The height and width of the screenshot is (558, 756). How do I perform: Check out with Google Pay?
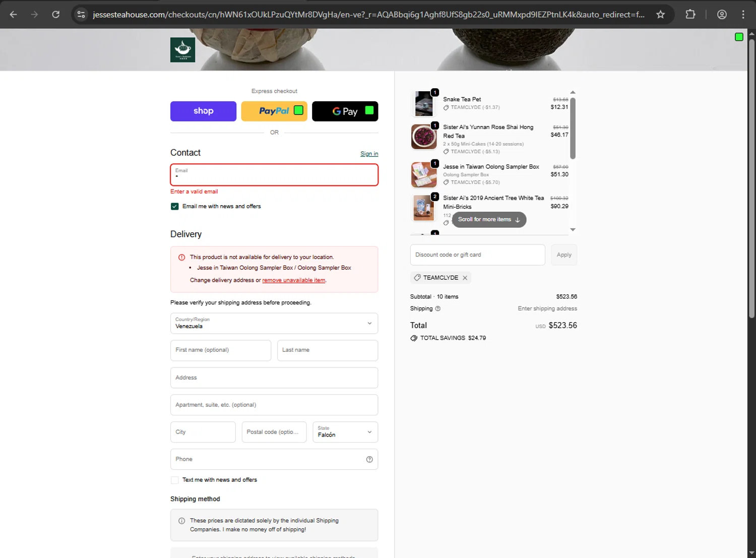(345, 111)
